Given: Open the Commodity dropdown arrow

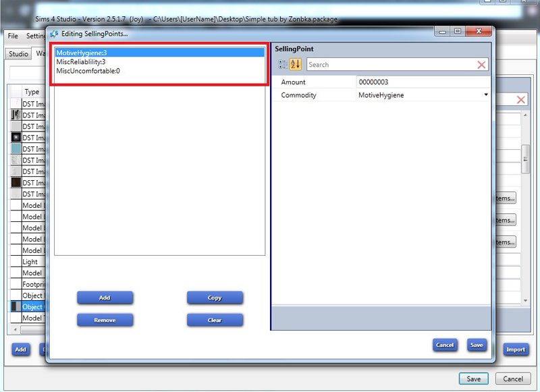Looking at the screenshot, I should coord(485,95).
